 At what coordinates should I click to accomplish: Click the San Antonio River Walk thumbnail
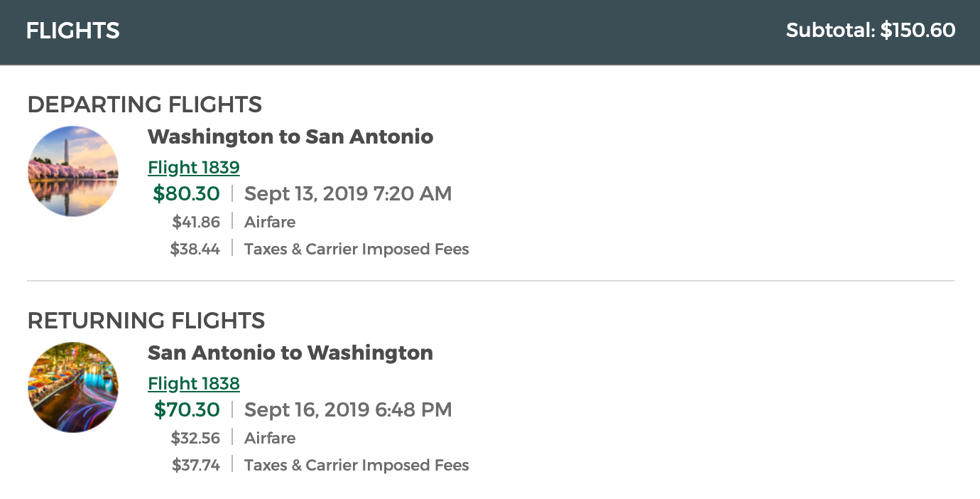click(x=73, y=387)
